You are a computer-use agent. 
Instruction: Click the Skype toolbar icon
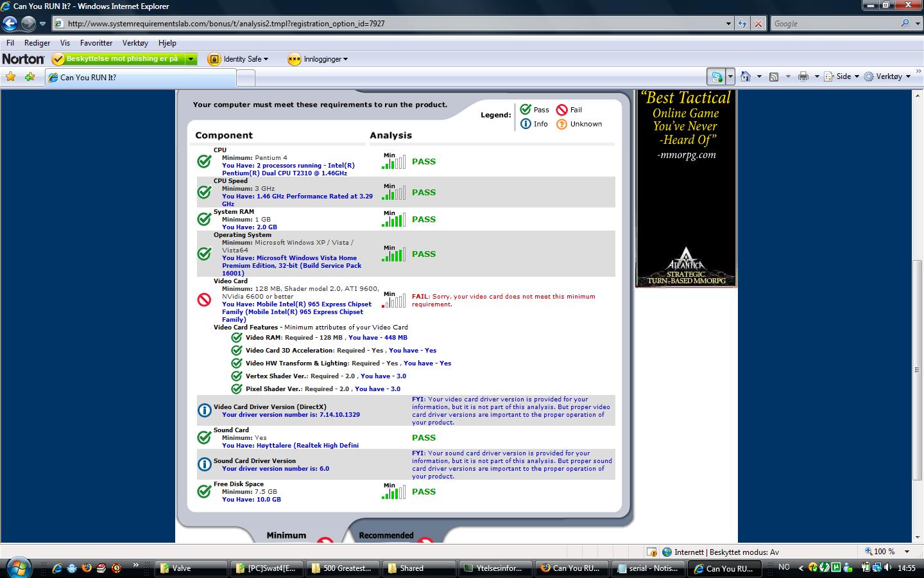(716, 76)
